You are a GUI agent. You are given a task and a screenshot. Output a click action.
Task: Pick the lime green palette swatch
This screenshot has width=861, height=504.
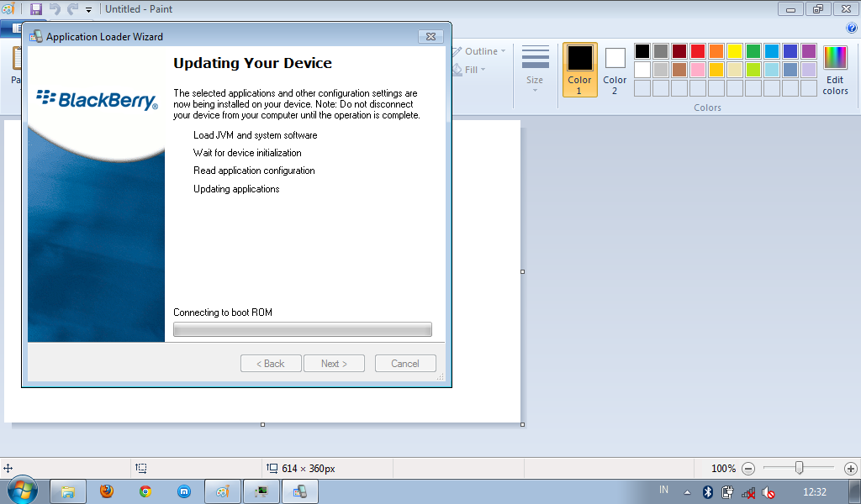point(753,70)
